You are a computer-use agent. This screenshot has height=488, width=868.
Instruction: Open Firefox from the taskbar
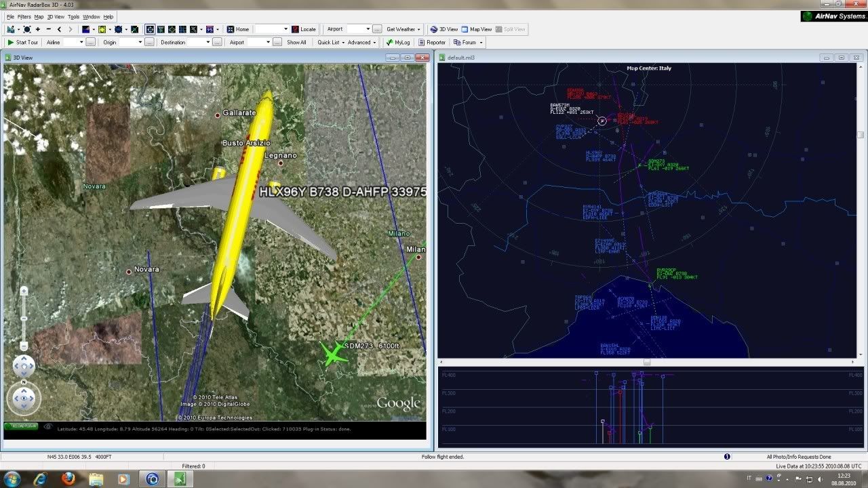point(68,479)
